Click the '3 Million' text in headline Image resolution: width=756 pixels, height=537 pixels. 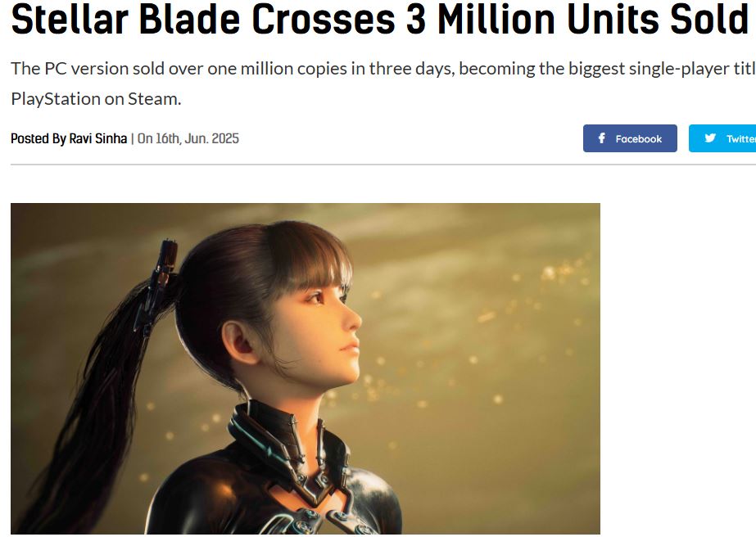coord(482,20)
